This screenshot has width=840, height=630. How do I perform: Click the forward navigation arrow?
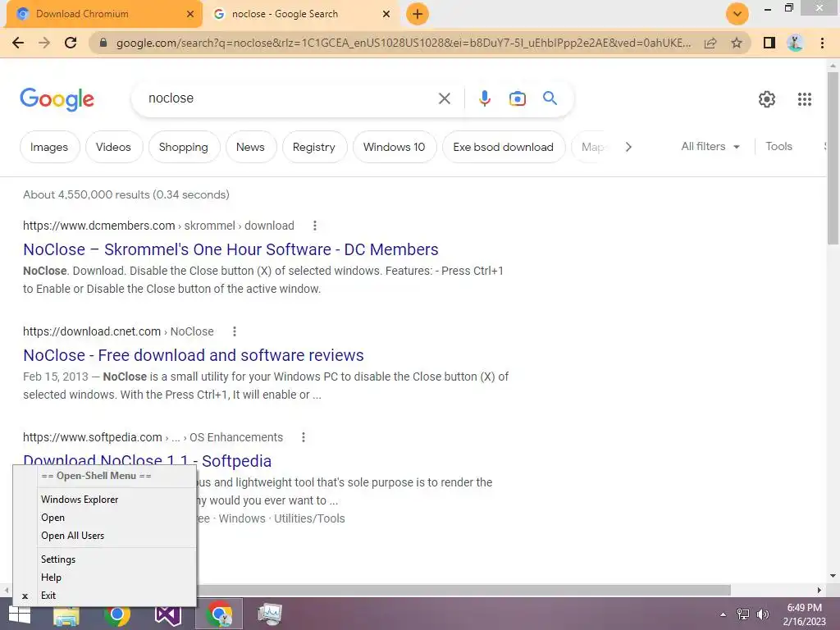tap(44, 43)
